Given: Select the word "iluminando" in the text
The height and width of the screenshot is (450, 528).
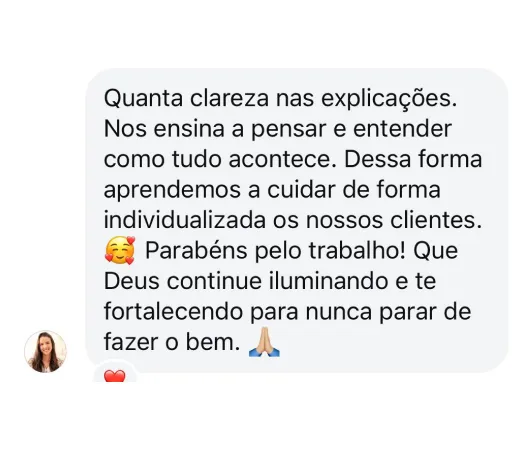Looking at the screenshot, I should 328,281.
